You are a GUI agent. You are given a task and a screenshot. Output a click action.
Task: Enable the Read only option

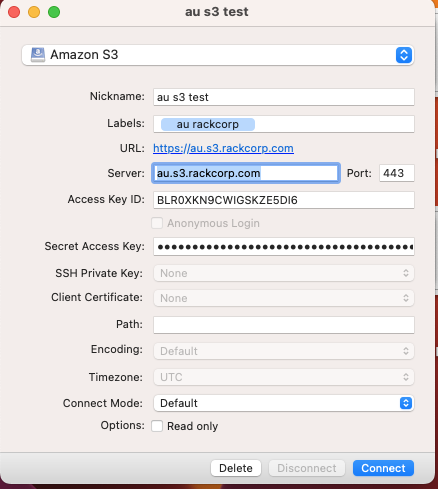tap(157, 426)
